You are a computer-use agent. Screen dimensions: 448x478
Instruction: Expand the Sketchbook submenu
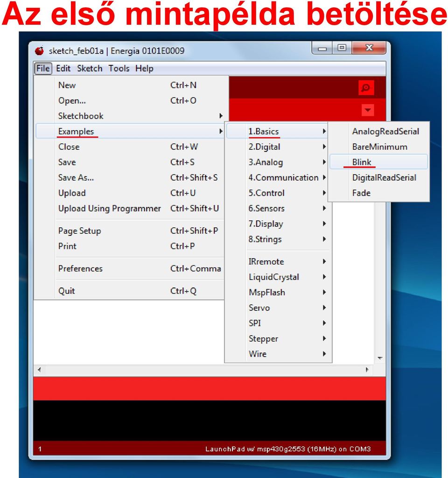[x=130, y=116]
